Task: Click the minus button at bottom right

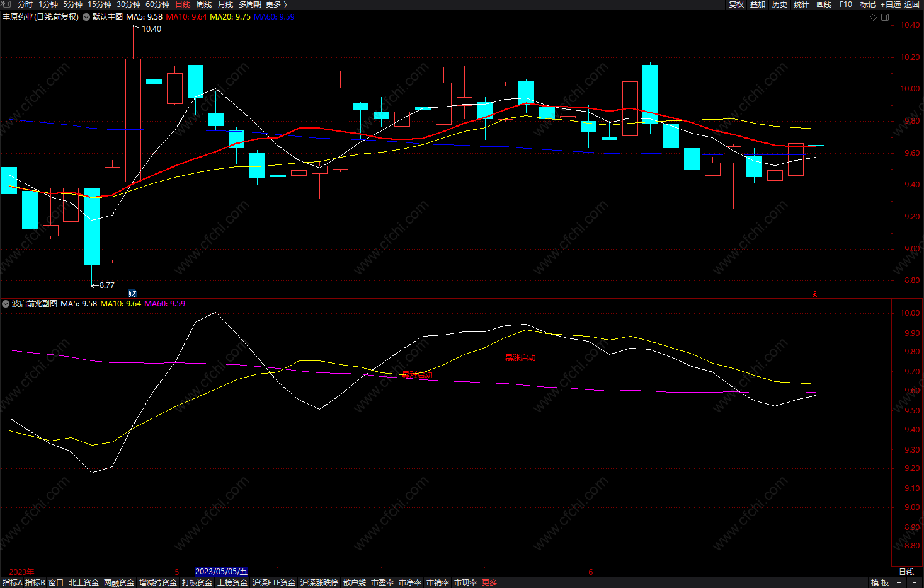Action: pos(914,583)
